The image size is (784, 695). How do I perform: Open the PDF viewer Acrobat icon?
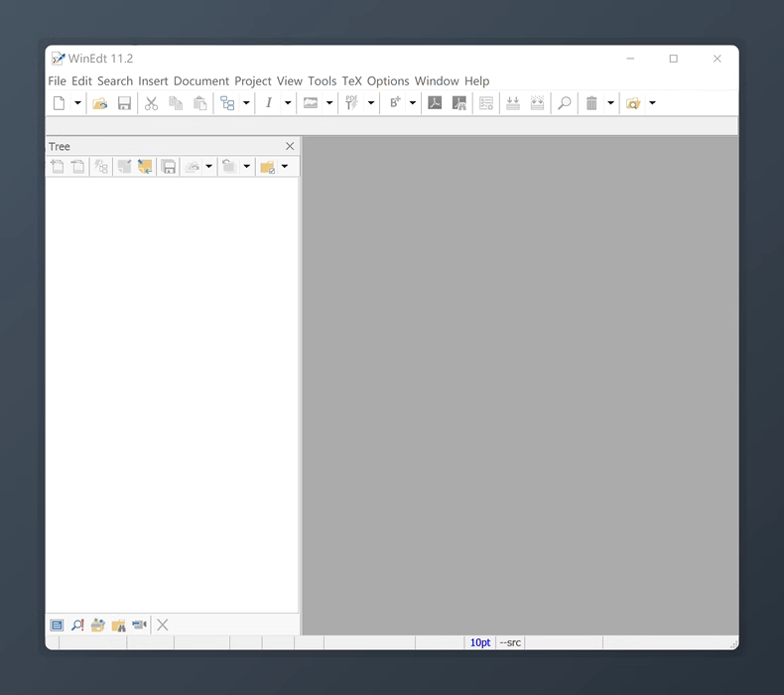point(435,103)
